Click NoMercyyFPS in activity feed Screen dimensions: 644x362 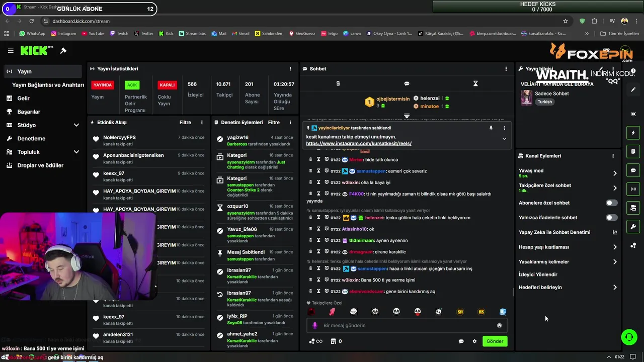(119, 137)
